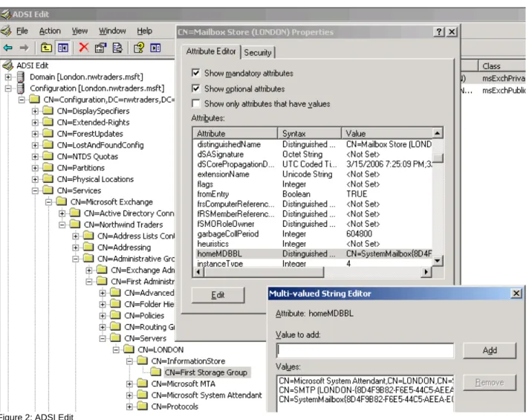
Task: Click the Attribute column header
Action: pyautogui.click(x=235, y=133)
